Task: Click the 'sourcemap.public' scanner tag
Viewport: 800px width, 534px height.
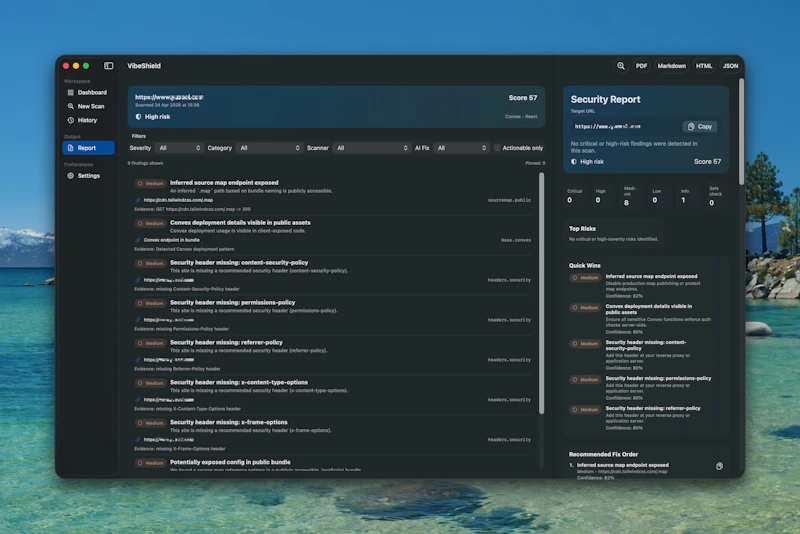Action: [x=509, y=200]
